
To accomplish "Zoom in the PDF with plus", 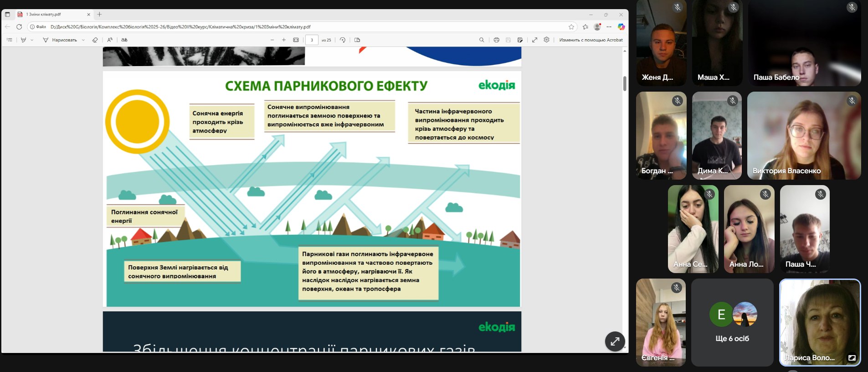I will coord(284,40).
